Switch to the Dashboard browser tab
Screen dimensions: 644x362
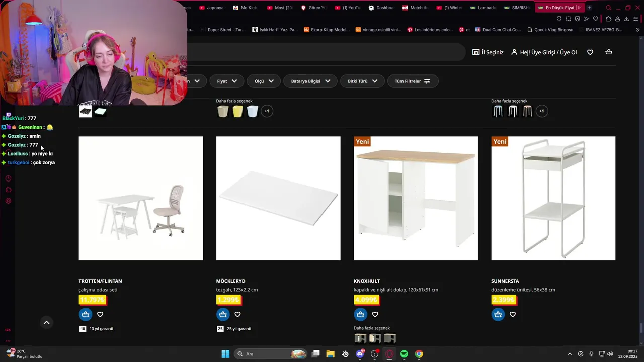pos(381,8)
